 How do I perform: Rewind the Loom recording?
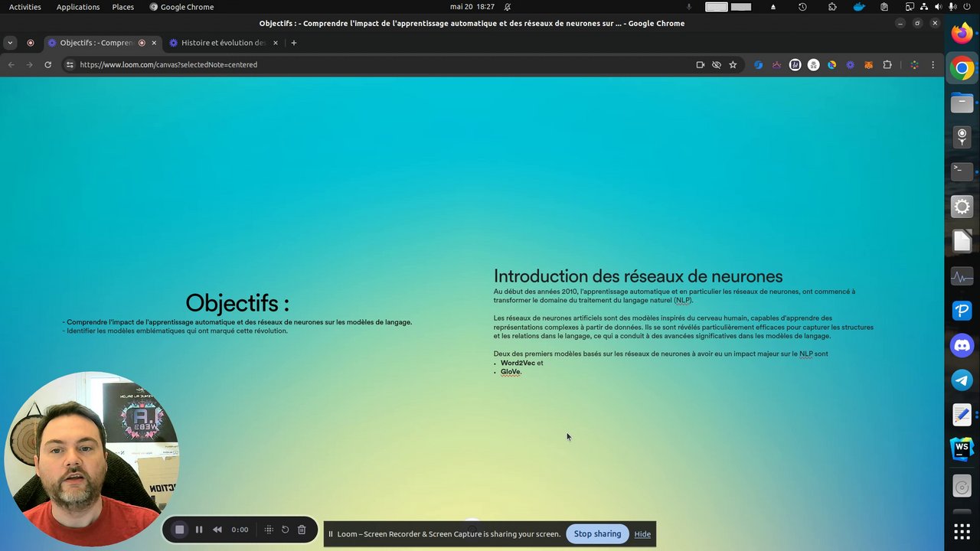click(x=217, y=530)
